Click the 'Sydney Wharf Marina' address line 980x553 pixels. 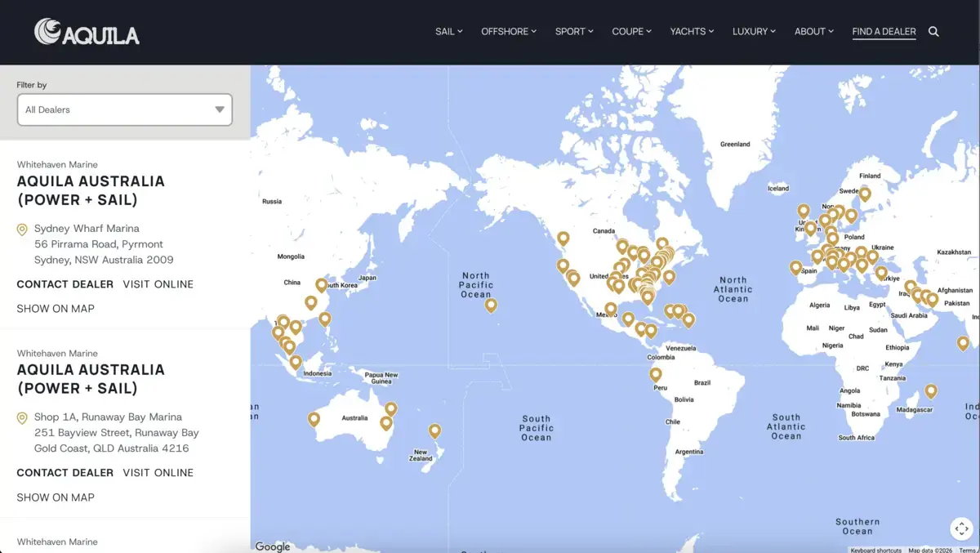click(x=87, y=229)
